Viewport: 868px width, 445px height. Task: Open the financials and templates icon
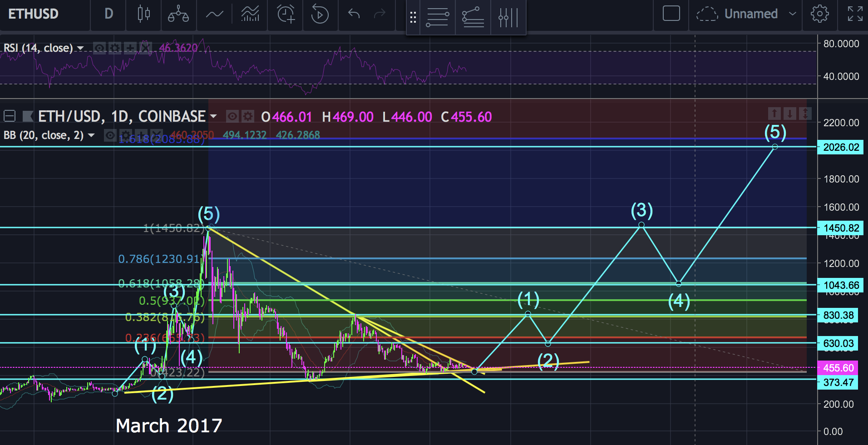point(250,14)
